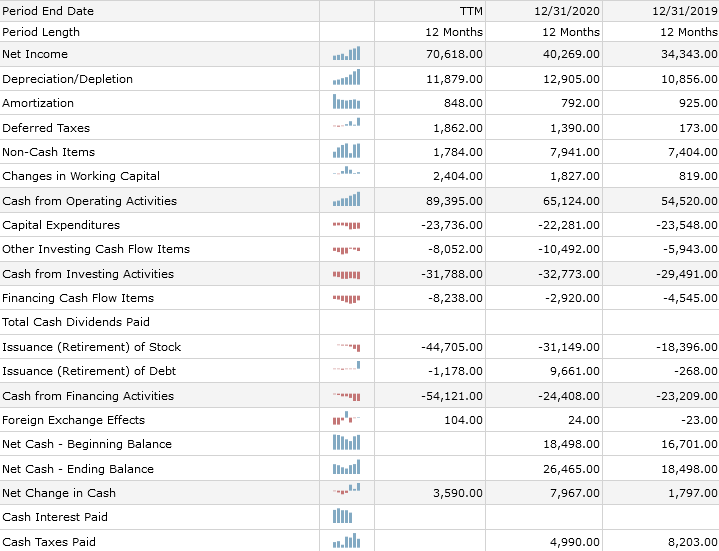Click the Net Change in Cash sparkline

coord(346,493)
